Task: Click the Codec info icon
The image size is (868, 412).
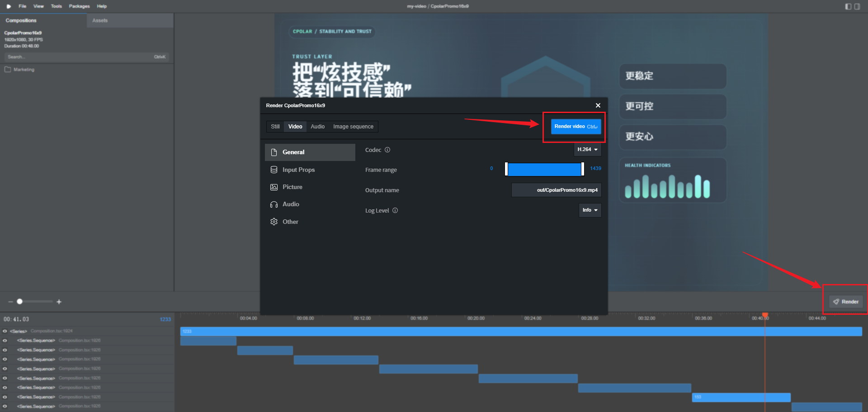Action: click(x=387, y=150)
